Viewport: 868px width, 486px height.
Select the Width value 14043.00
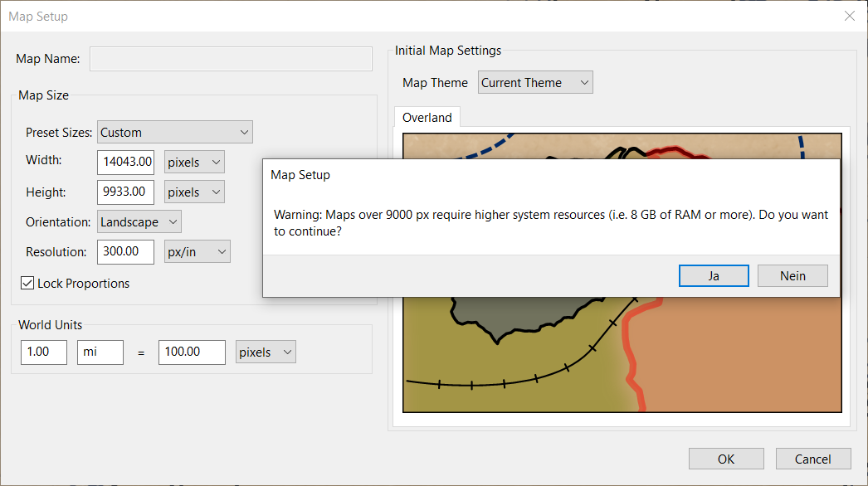click(x=125, y=162)
